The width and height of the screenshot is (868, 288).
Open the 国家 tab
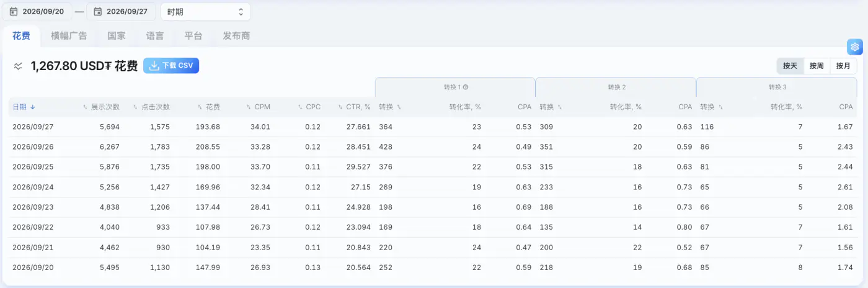[117, 36]
